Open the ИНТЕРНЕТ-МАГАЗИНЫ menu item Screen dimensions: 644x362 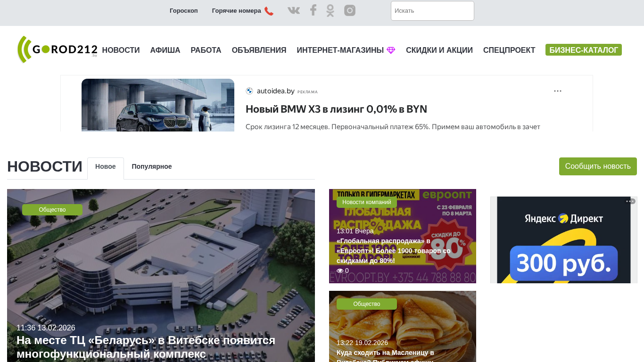coord(340,50)
